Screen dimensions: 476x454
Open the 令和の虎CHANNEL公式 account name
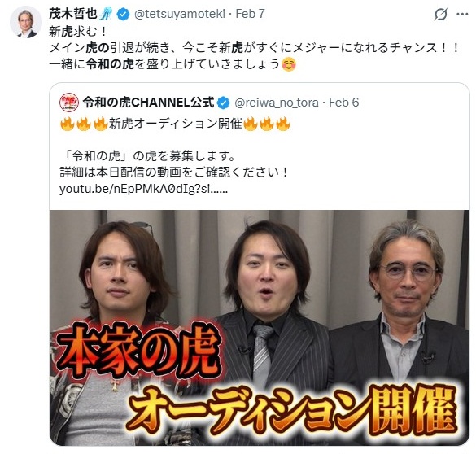tap(148, 103)
